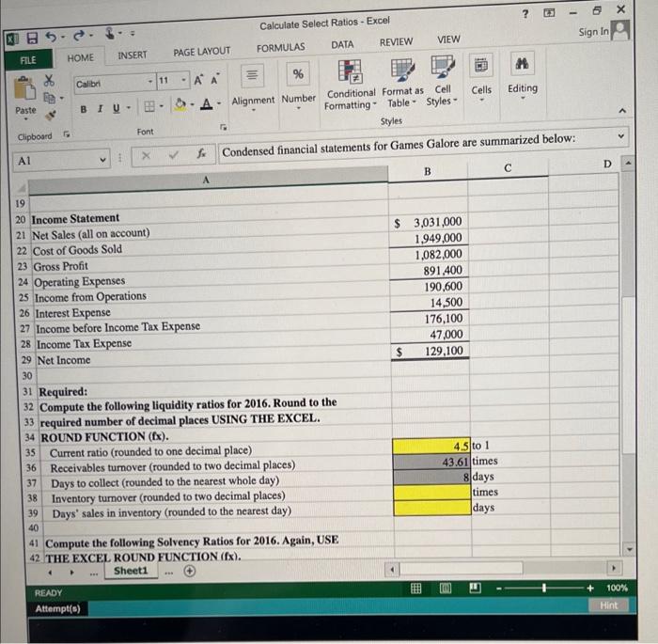Select the Sheet1 tab
Image resolution: width=658 pixels, height=644 pixels.
tap(131, 571)
